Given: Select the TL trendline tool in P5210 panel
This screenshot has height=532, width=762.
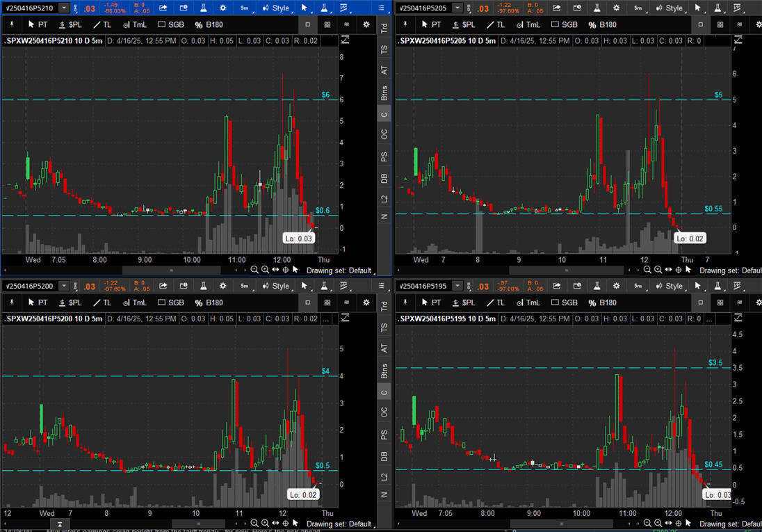Looking at the screenshot, I should point(102,24).
